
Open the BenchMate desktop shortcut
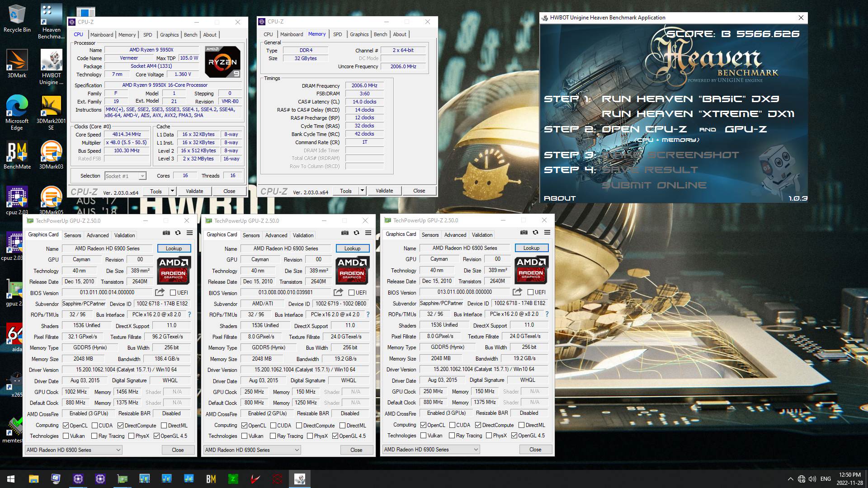(x=17, y=155)
